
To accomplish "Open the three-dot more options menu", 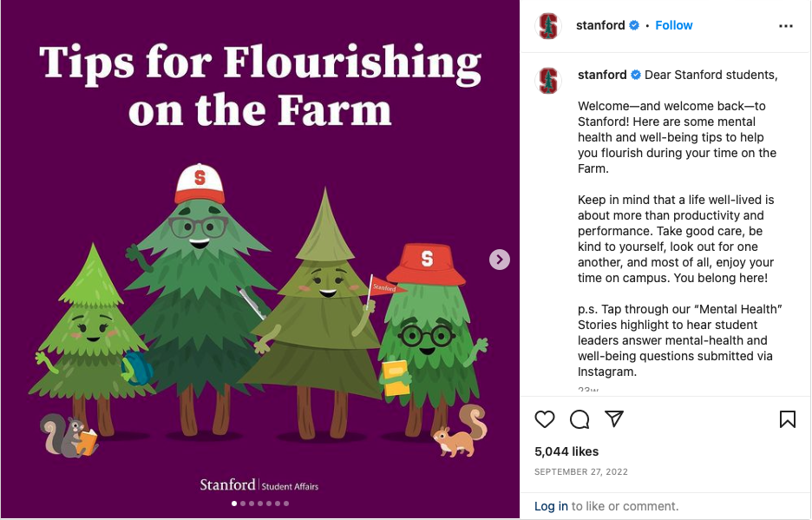I will pyautogui.click(x=786, y=26).
